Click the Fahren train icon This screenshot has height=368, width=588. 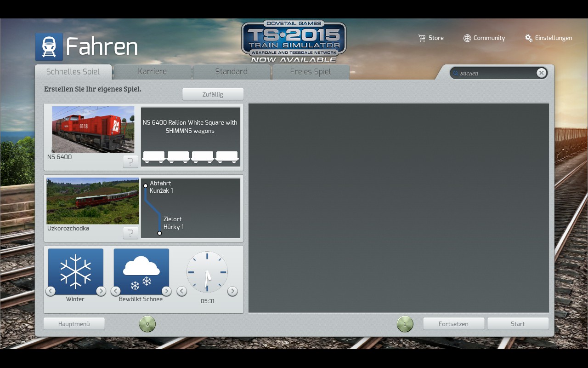(49, 46)
